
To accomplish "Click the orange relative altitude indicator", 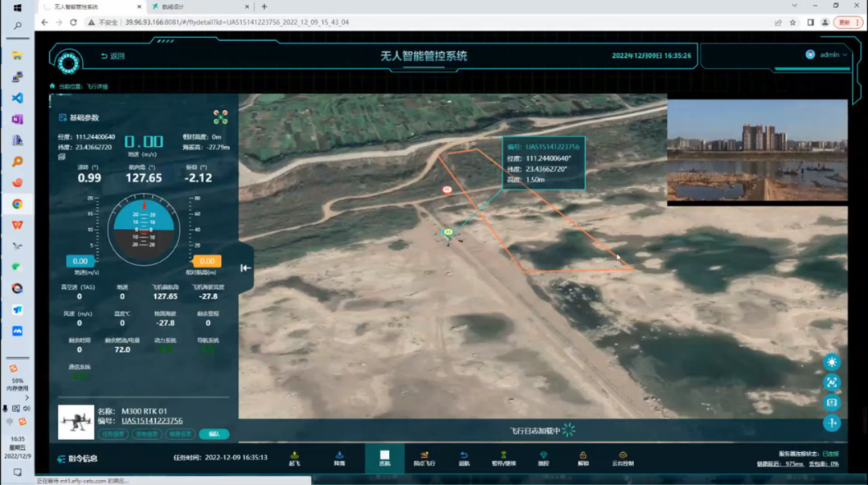I will tap(207, 262).
